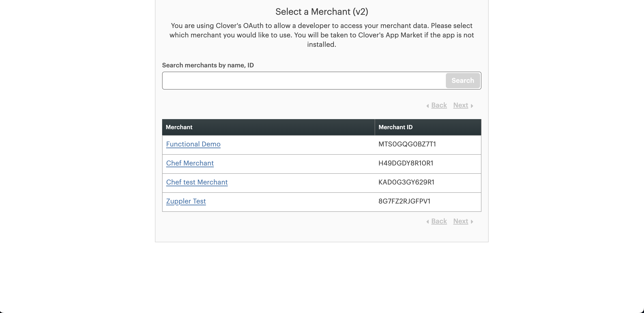Click the top Next pagination link
The height and width of the screenshot is (313, 644).
pos(461,105)
